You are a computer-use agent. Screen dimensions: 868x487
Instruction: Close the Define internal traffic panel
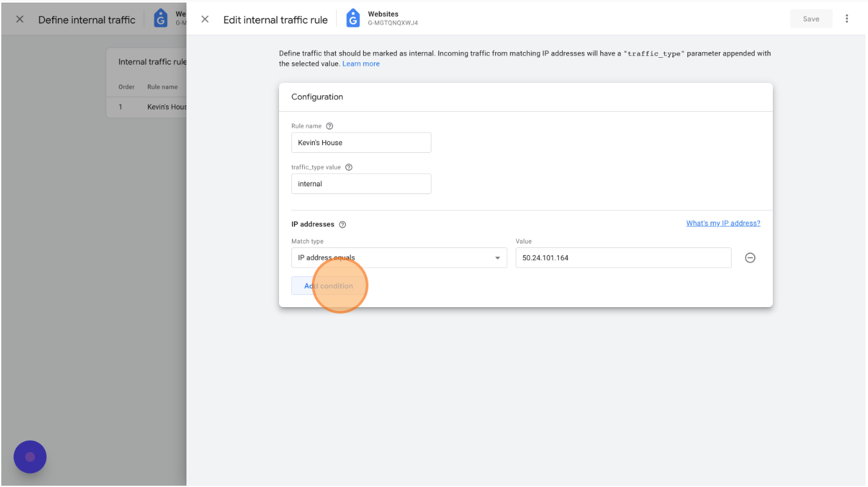(x=20, y=19)
